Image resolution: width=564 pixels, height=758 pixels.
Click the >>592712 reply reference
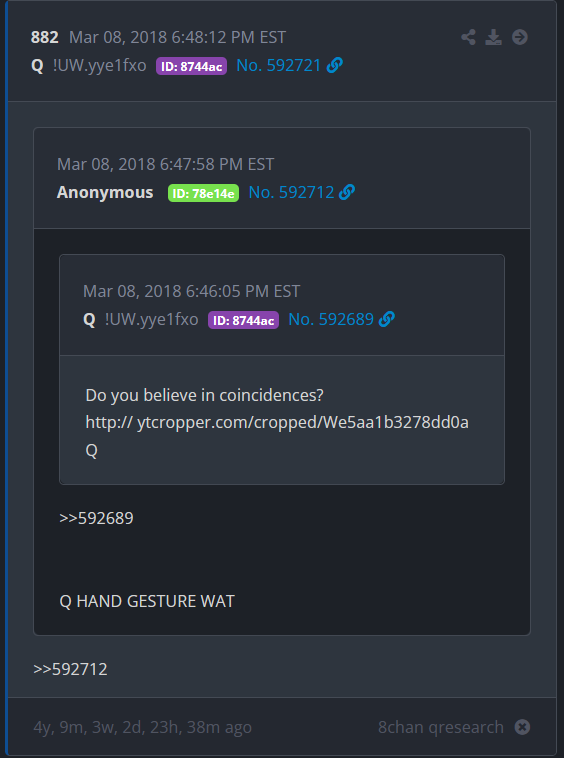(70, 669)
